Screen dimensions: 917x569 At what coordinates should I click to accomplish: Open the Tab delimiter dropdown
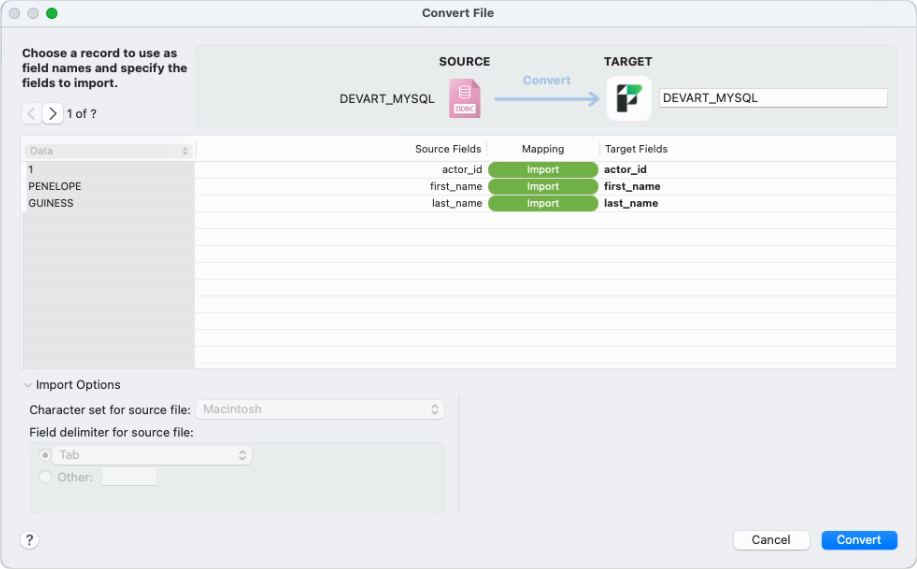pyautogui.click(x=152, y=455)
